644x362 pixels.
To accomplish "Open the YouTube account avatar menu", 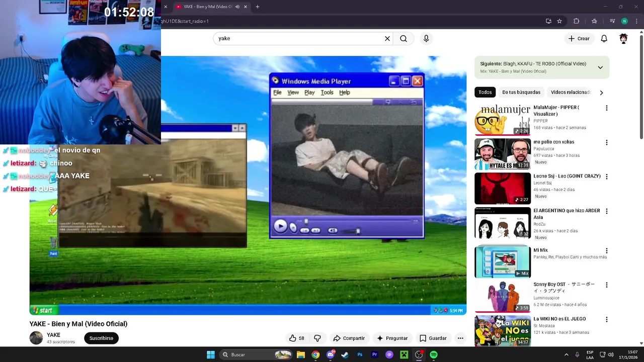I will 623,39.
